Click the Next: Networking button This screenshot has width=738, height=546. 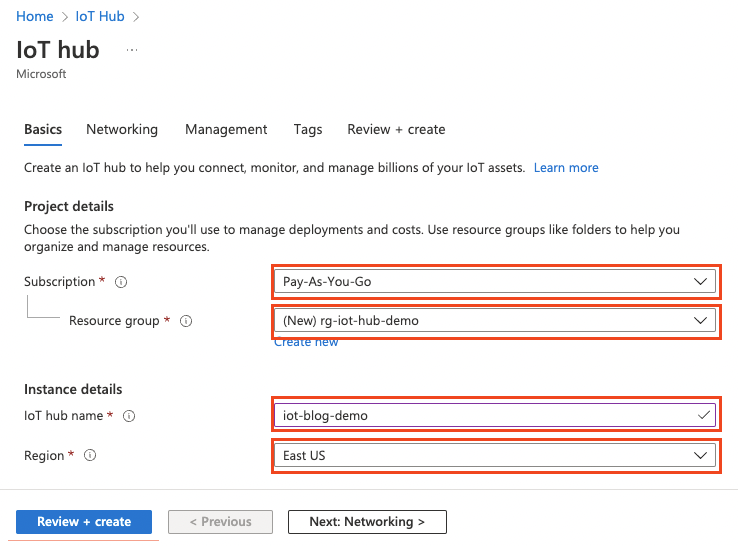coord(367,521)
